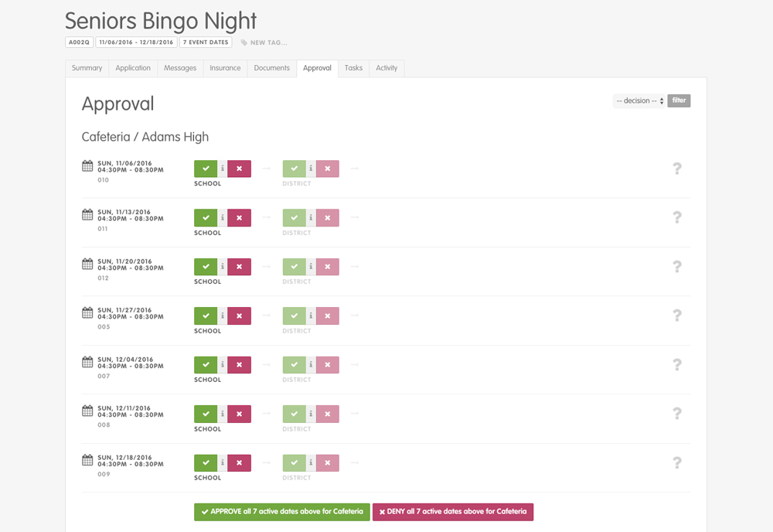Deny school approval for 11/13/2016 date

(x=239, y=217)
